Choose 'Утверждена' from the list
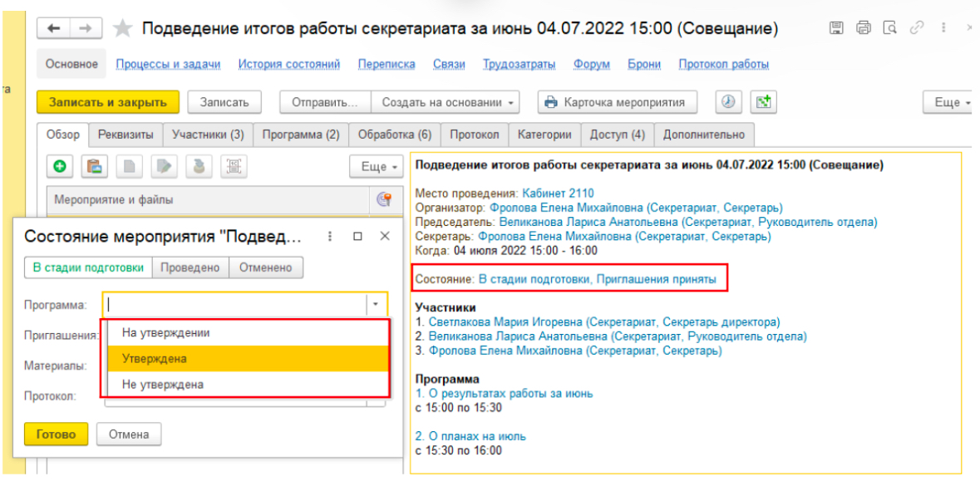The image size is (980, 486). 249,359
